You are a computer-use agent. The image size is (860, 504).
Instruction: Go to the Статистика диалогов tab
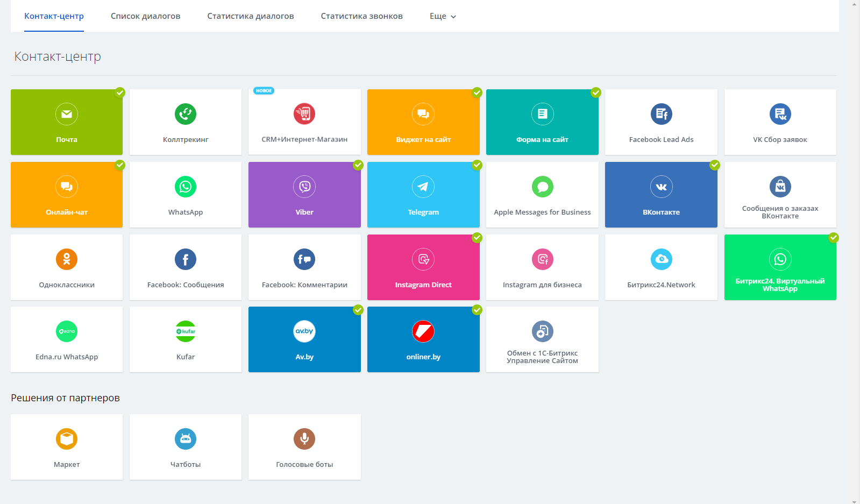click(x=251, y=16)
